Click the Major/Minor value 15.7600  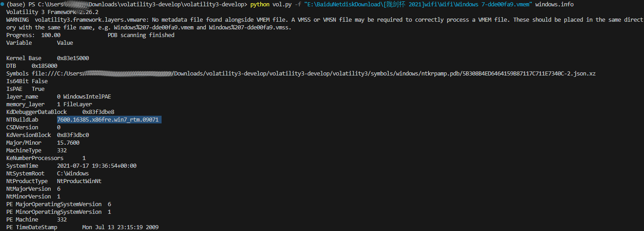point(68,143)
